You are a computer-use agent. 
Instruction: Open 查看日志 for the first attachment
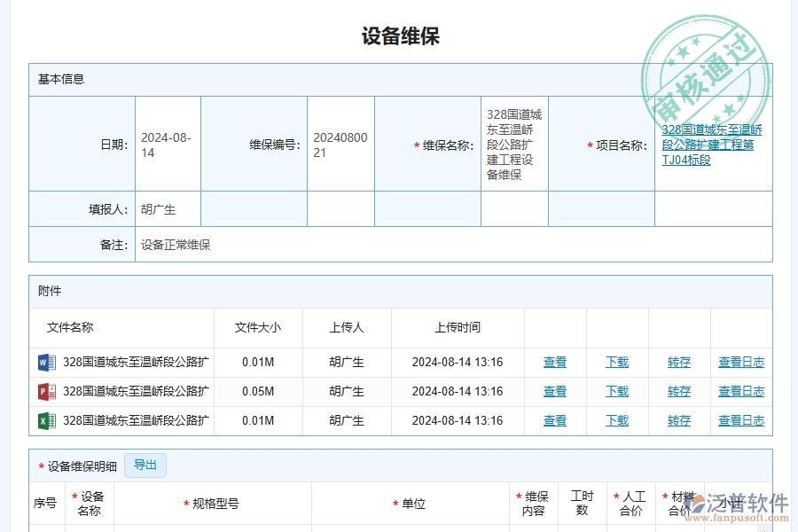[741, 362]
